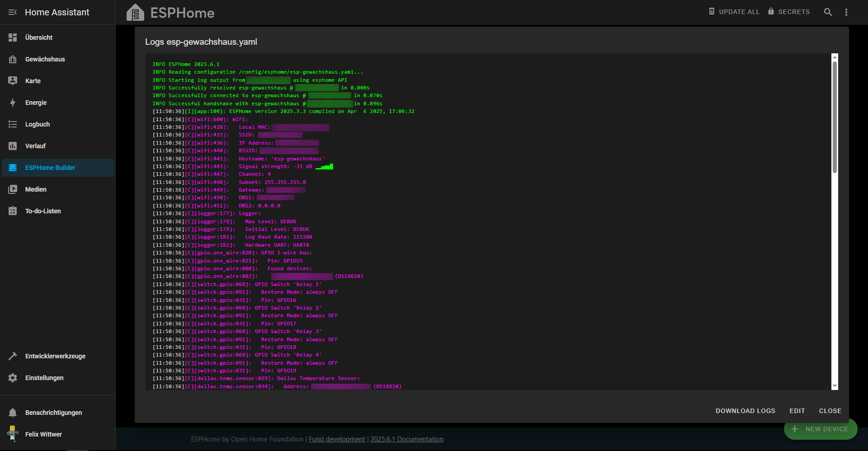Collapse the Home Assistant sidebar menu icon
This screenshot has width=868, height=451.
click(x=13, y=12)
